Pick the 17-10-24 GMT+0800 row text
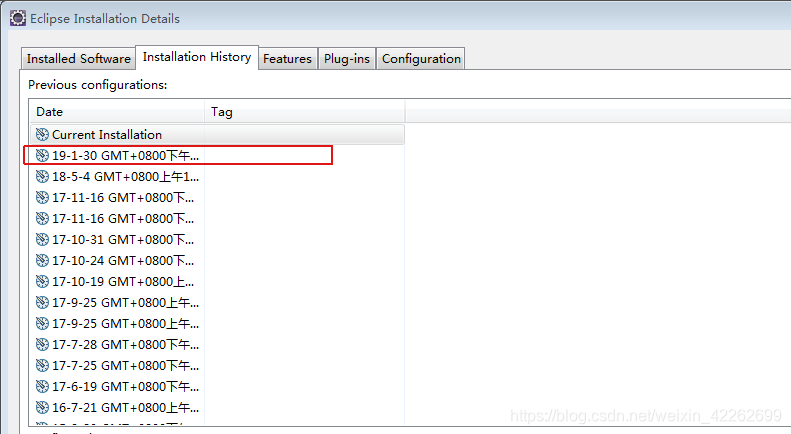791x434 pixels. [123, 260]
